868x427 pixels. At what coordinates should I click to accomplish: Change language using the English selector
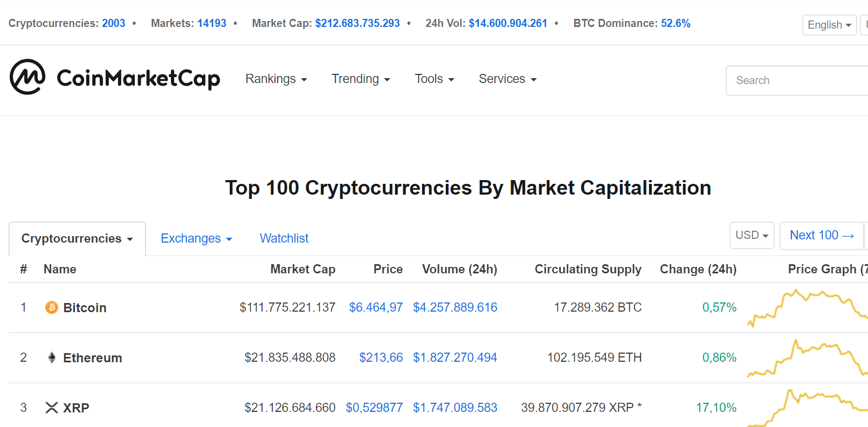[x=829, y=25]
